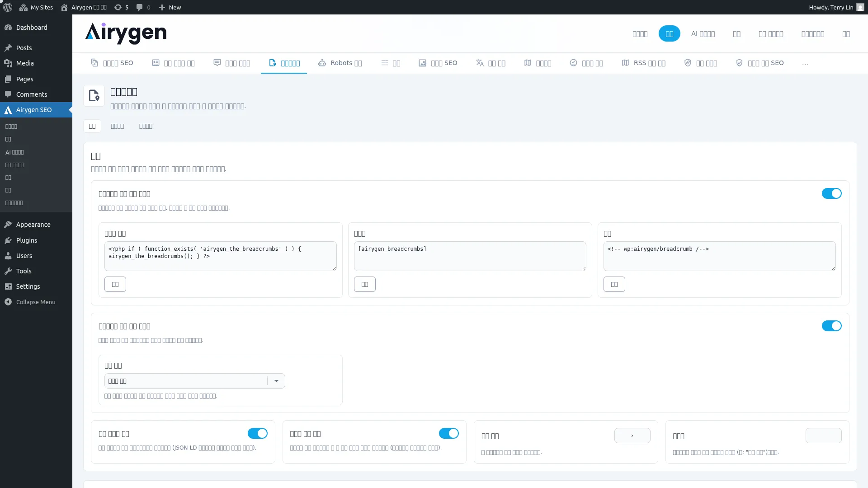The height and width of the screenshot is (488, 868).
Task: Click the shield with link icon tab
Action: click(688, 63)
